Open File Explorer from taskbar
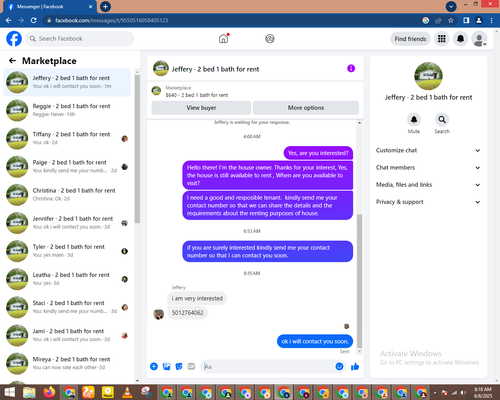This screenshot has height=400, width=500. click(x=29, y=392)
